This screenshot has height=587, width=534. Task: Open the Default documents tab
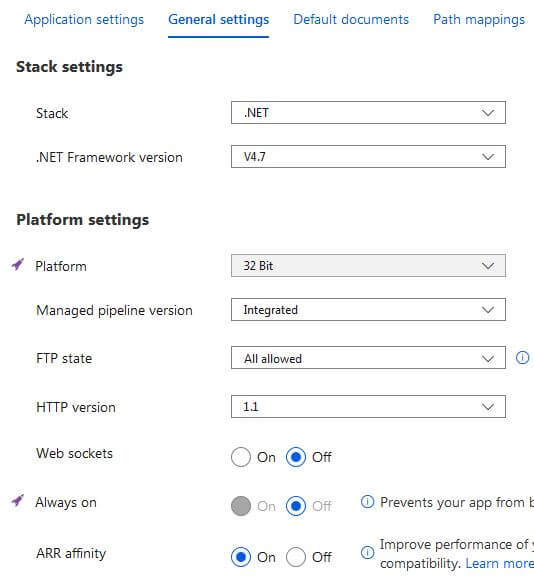tap(351, 19)
